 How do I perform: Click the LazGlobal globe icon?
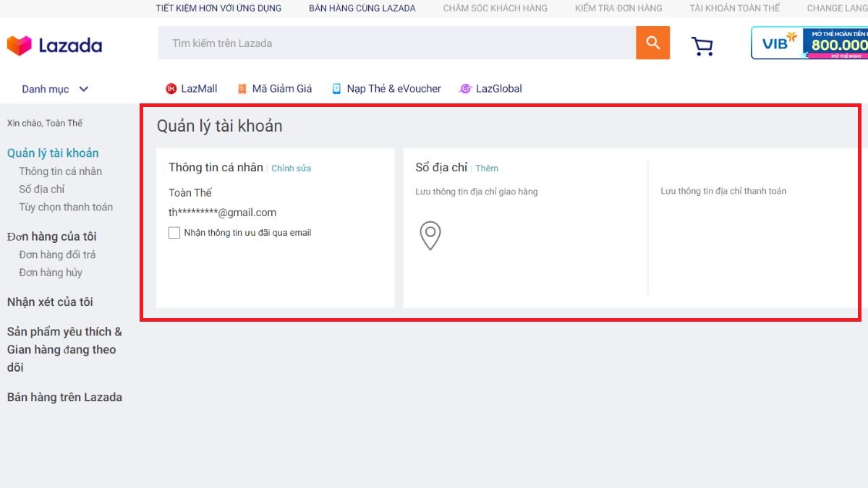pyautogui.click(x=465, y=88)
